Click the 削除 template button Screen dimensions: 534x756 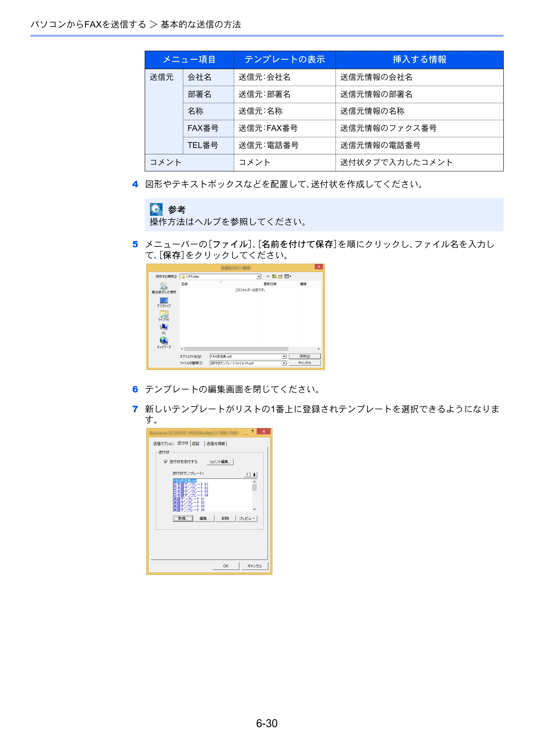[x=225, y=519]
